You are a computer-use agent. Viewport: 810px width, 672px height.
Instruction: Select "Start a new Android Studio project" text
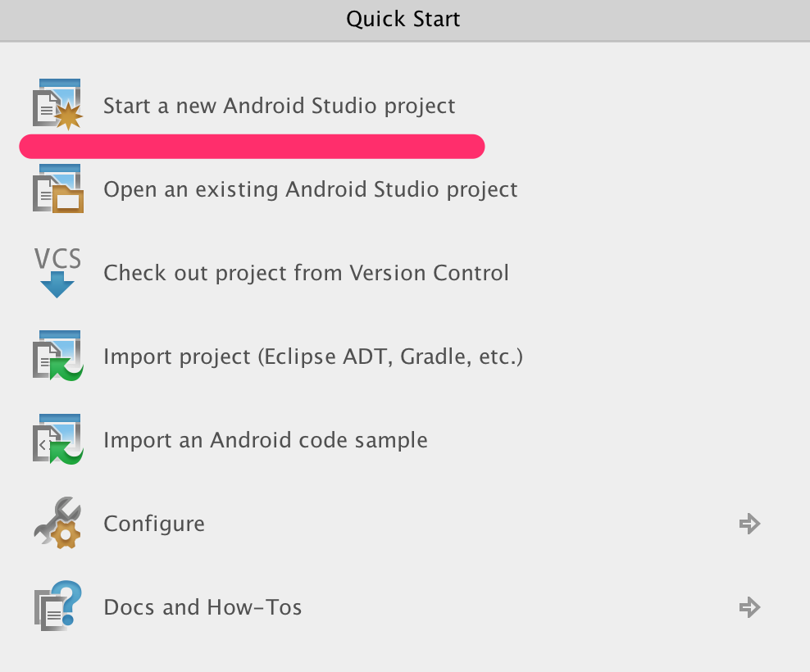[x=279, y=106]
